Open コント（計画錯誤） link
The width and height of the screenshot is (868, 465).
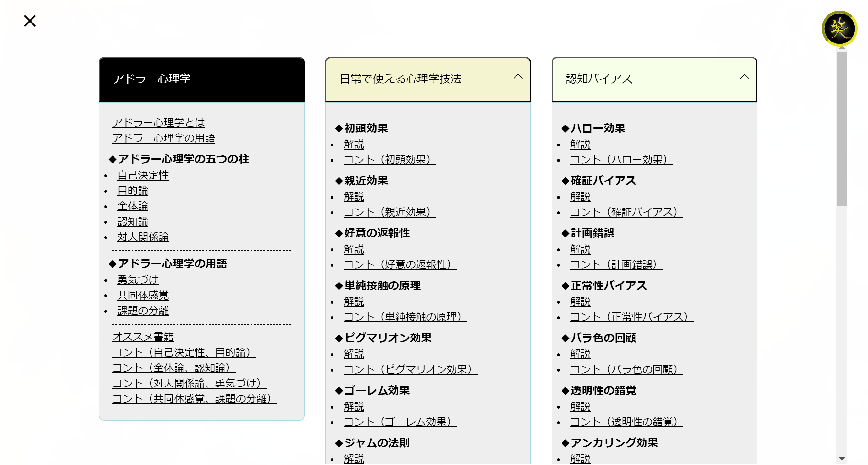(x=616, y=265)
